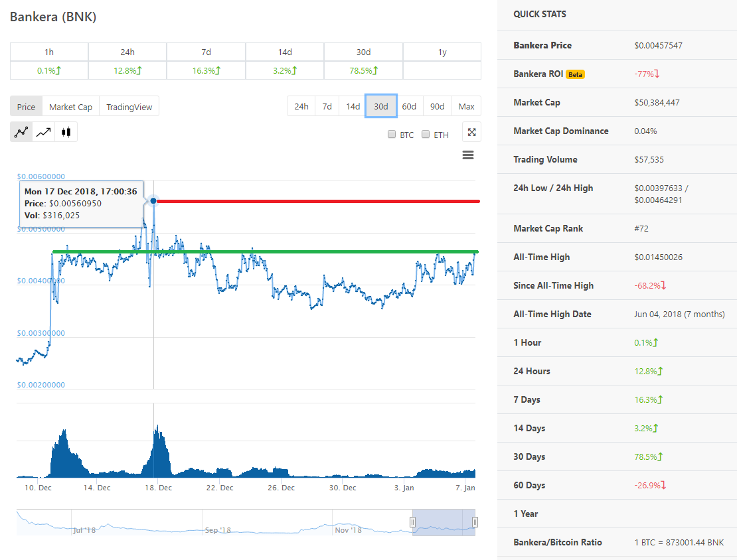This screenshot has height=560, width=737.
Task: Open the chart hamburger context menu
Action: coord(467,155)
